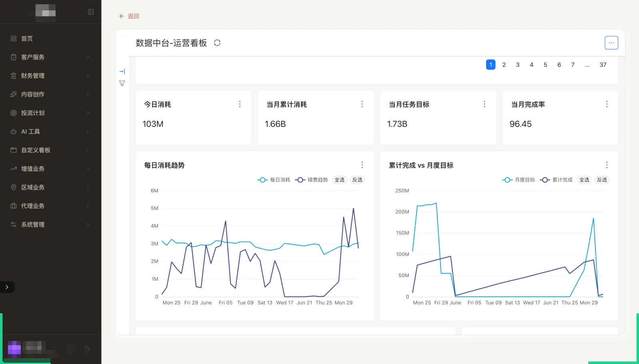Go to pagination page 37

click(603, 65)
